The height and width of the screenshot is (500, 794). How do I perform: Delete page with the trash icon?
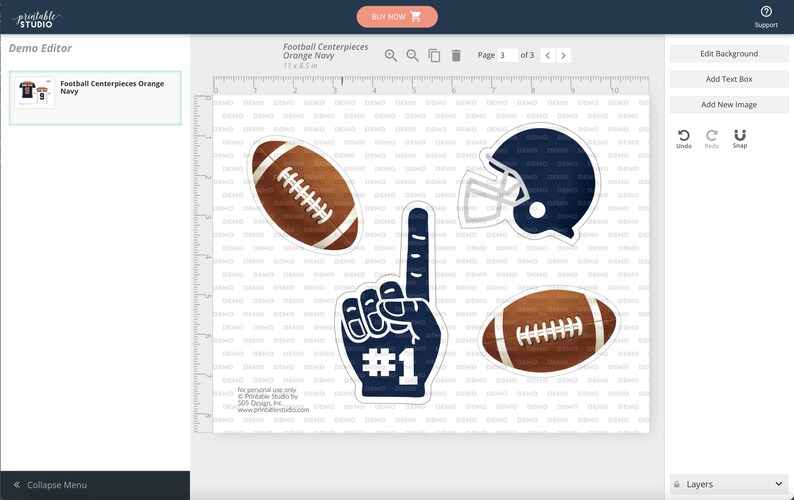[x=456, y=55]
